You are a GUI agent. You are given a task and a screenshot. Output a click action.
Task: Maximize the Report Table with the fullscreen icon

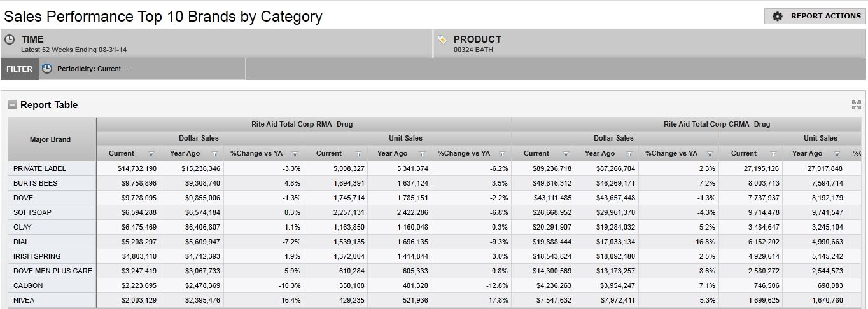[x=856, y=105]
